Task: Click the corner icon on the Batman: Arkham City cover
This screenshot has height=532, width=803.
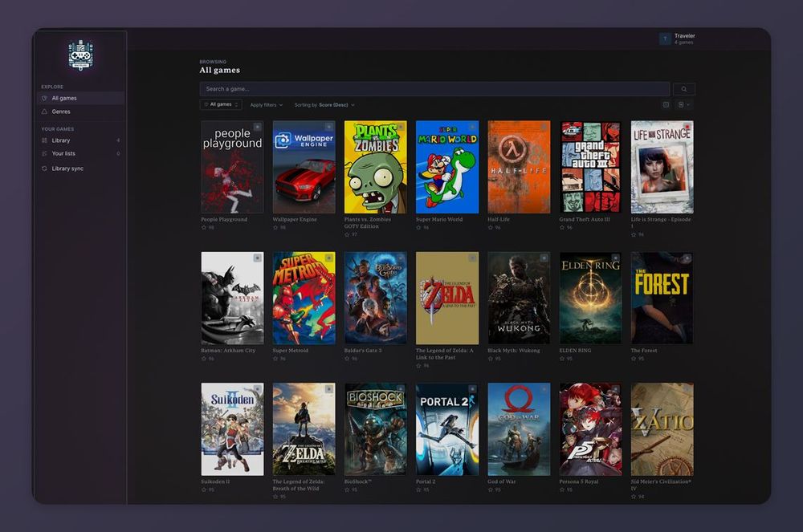Action: pos(257,258)
